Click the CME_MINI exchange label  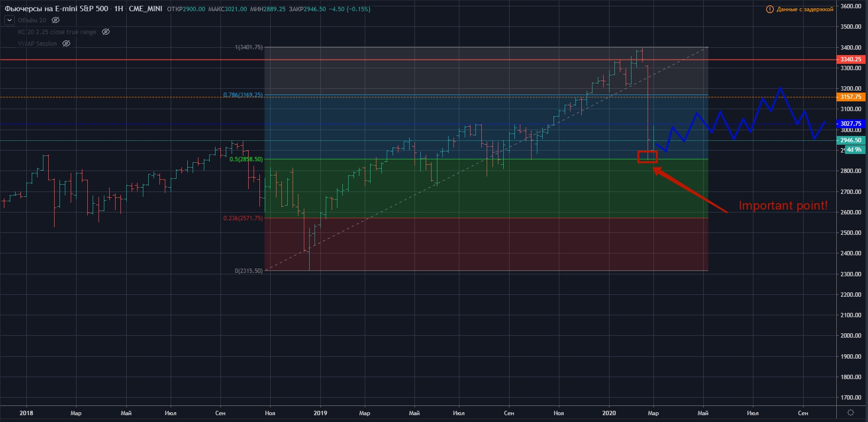[x=145, y=9]
